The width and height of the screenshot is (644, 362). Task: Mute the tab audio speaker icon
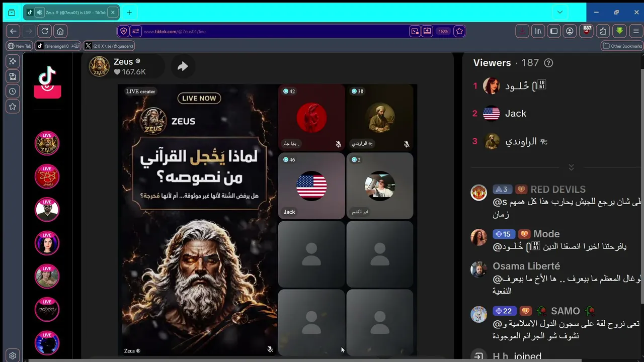pos(39,13)
